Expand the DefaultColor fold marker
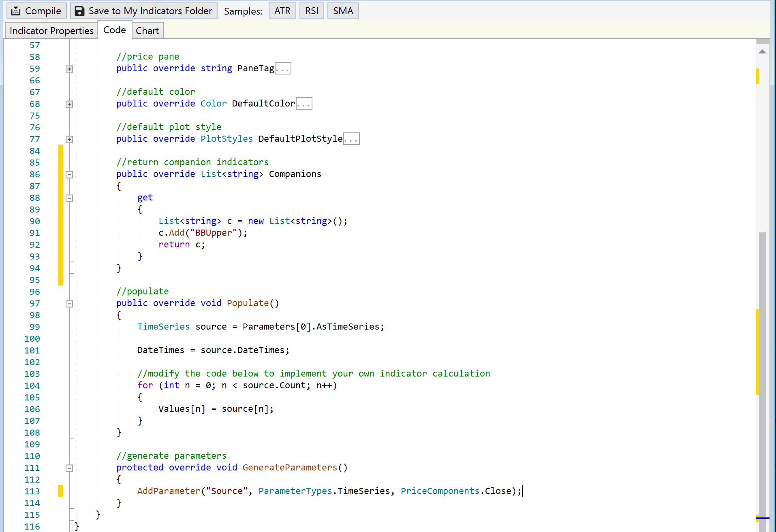Viewport: 776px width, 532px height. click(x=69, y=104)
